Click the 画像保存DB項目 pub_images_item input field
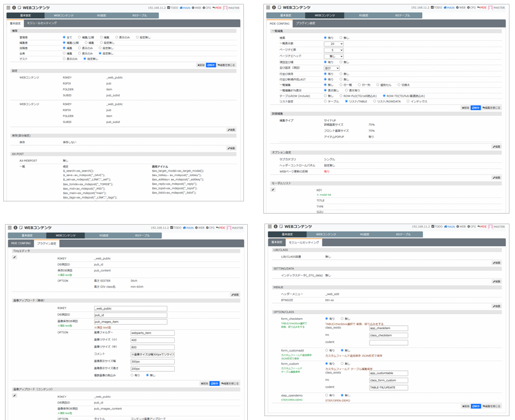Viewport: 515px width, 420px height. (x=131, y=322)
